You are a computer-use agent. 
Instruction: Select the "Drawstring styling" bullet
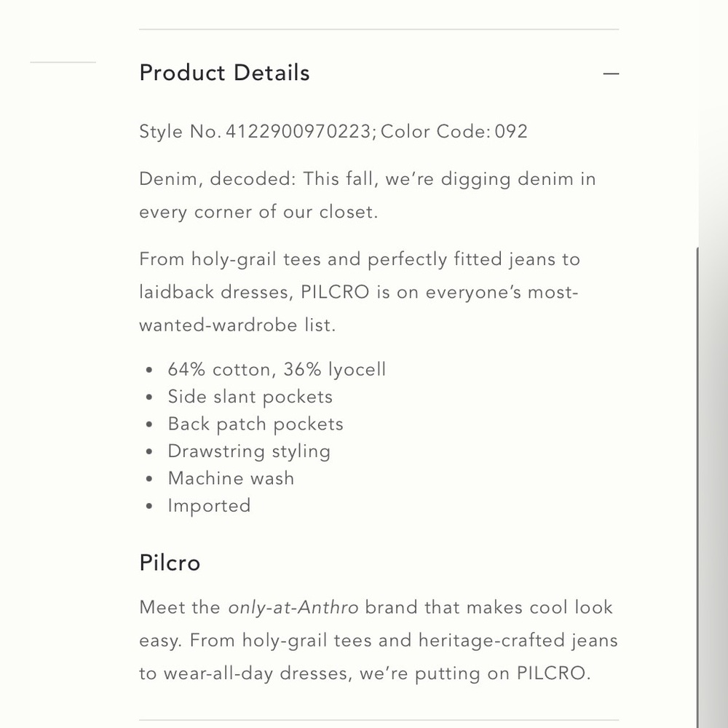pyautogui.click(x=249, y=451)
